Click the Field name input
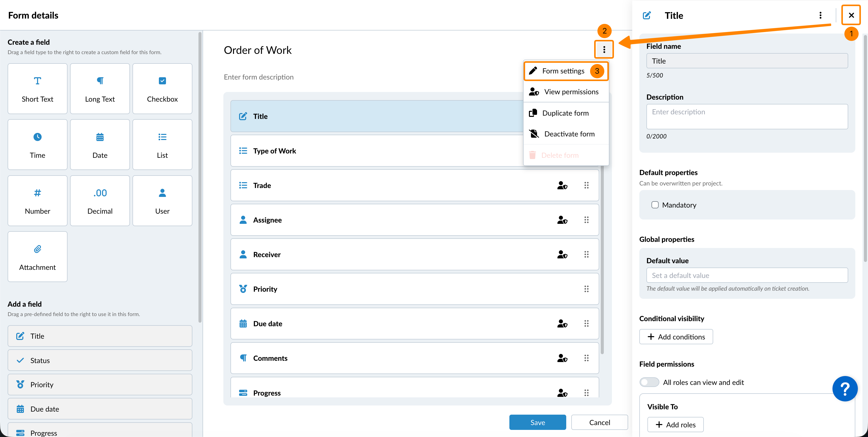Image resolution: width=868 pixels, height=437 pixels. pos(747,61)
